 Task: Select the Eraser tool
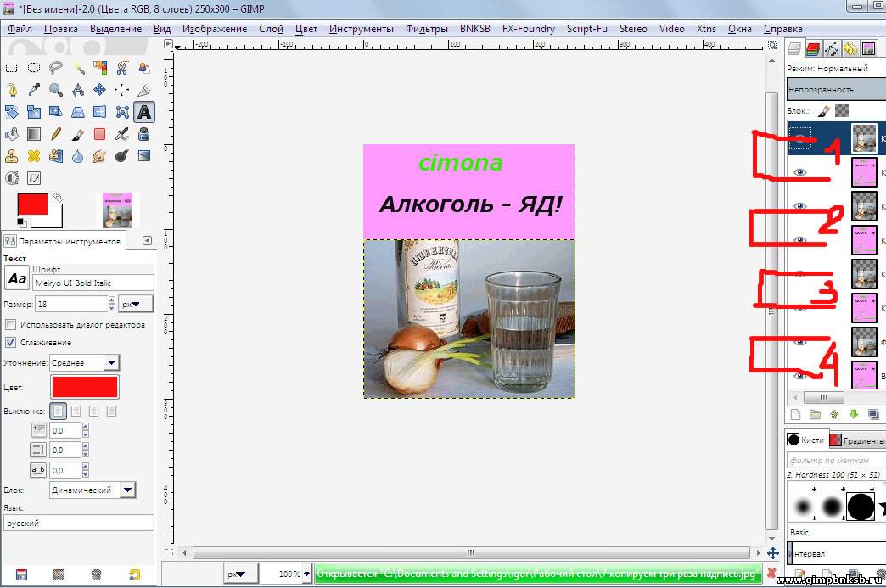(x=100, y=134)
